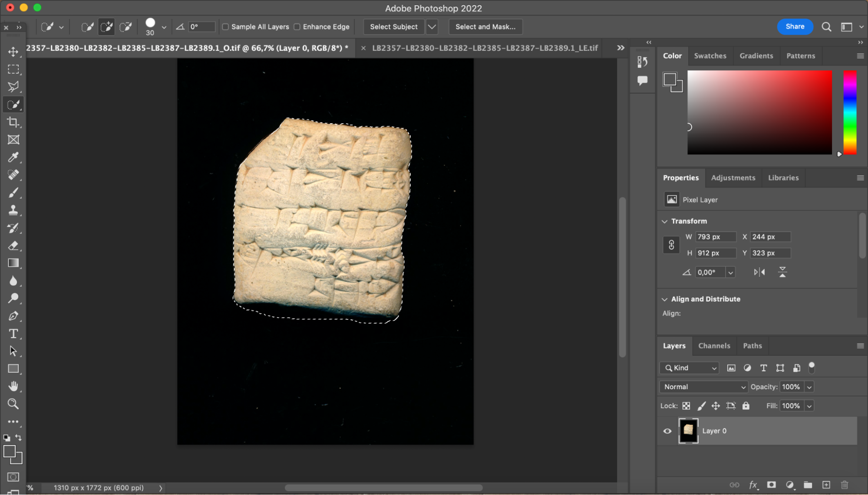Open the Opacity slider dropdown
Image resolution: width=868 pixels, height=495 pixels.
click(809, 387)
